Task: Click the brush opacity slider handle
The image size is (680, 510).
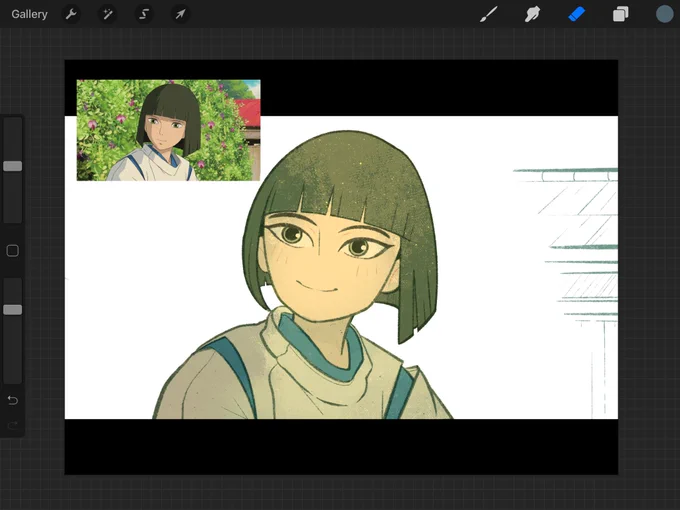Action: point(13,310)
